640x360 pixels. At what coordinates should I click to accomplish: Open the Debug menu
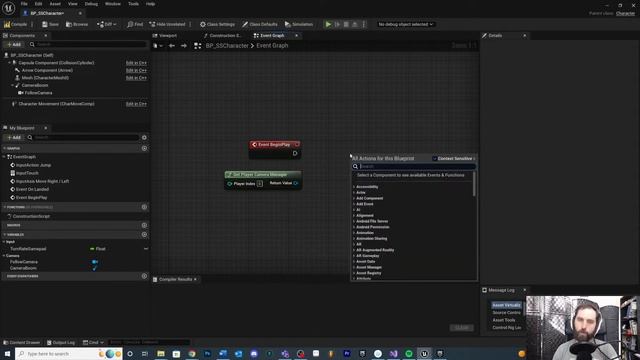click(91, 4)
